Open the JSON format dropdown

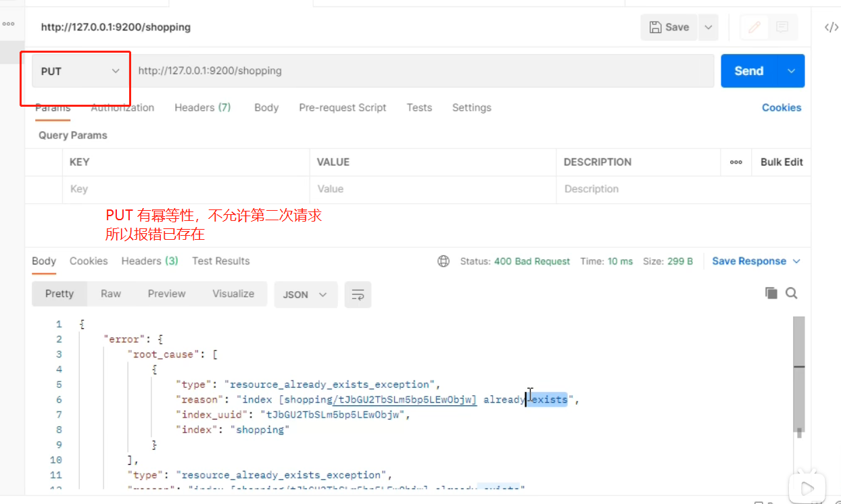305,295
